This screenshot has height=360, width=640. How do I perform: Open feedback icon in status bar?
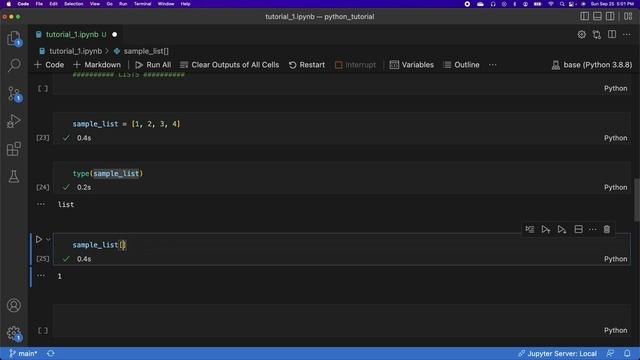(x=610, y=353)
